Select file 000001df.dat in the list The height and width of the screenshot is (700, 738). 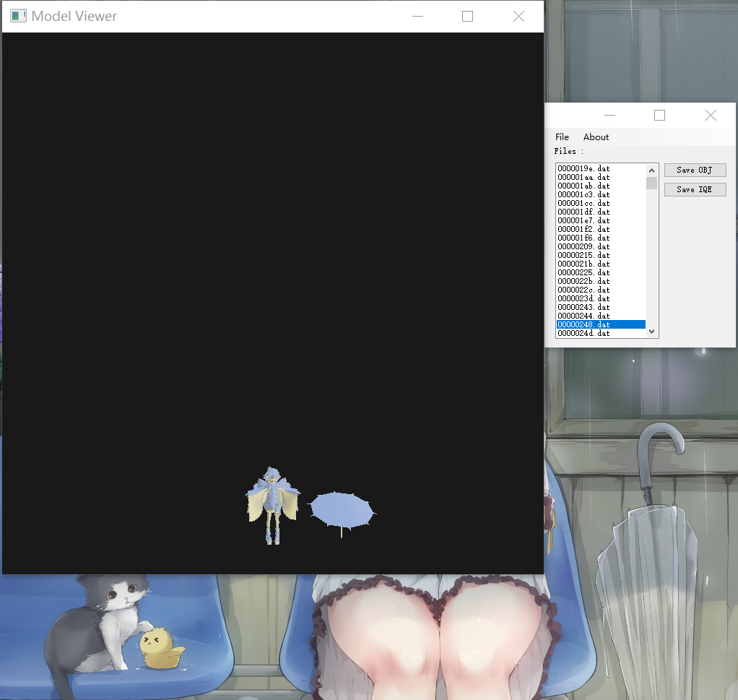(x=601, y=212)
